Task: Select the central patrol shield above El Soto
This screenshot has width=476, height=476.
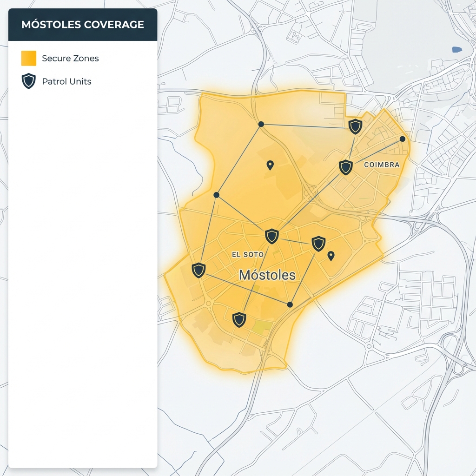Action: click(x=271, y=236)
